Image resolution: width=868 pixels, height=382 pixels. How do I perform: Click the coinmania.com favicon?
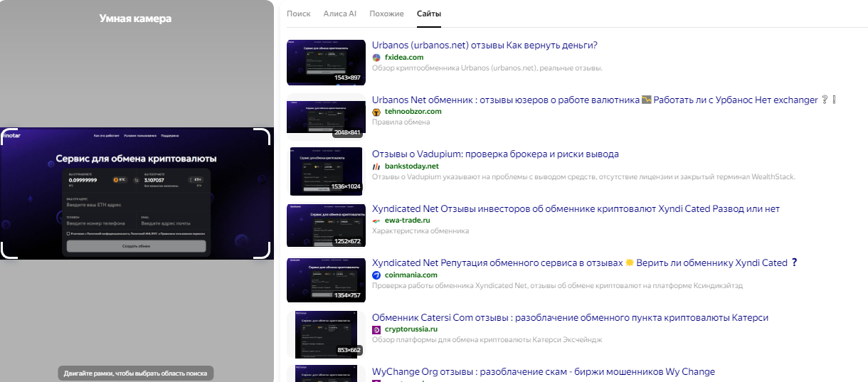(x=376, y=275)
